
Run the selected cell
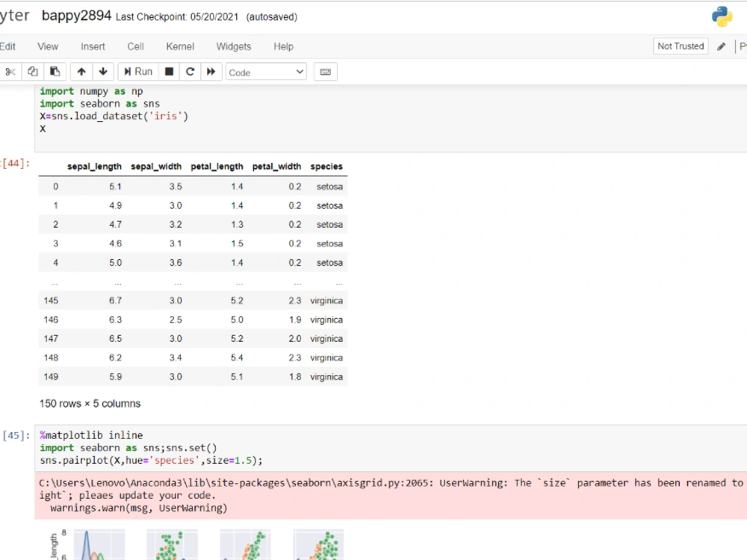click(x=137, y=71)
